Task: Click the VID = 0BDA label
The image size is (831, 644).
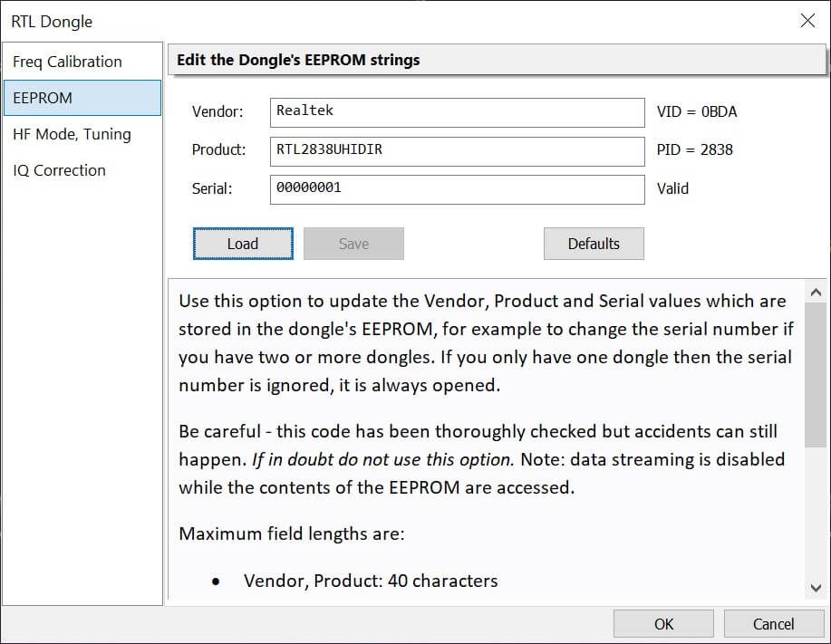Action: pyautogui.click(x=697, y=112)
